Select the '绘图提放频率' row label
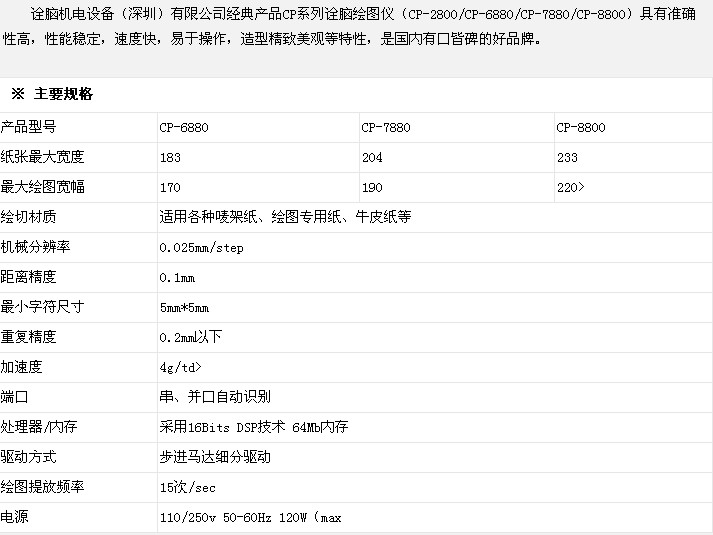Viewport: 713px width, 535px height. (x=42, y=487)
